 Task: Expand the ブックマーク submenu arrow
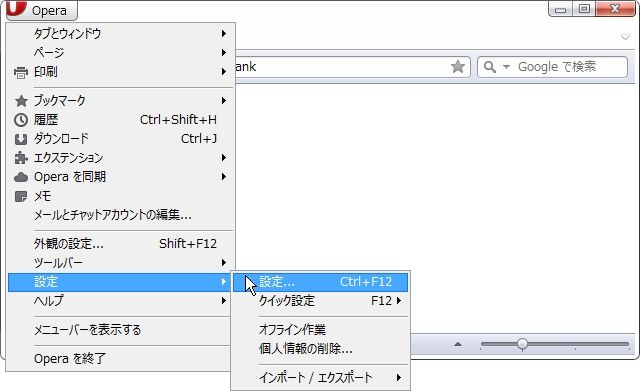[224, 100]
